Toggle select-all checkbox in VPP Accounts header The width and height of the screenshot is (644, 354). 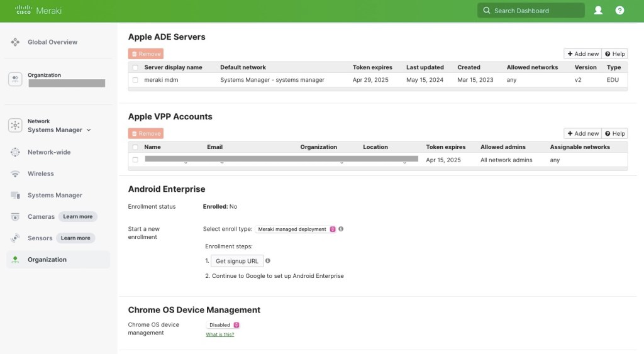(135, 147)
